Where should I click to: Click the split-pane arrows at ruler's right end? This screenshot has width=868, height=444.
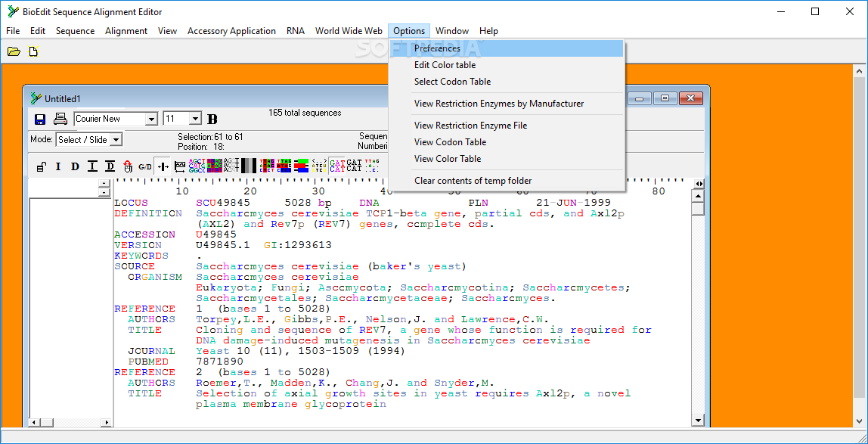pos(699,184)
